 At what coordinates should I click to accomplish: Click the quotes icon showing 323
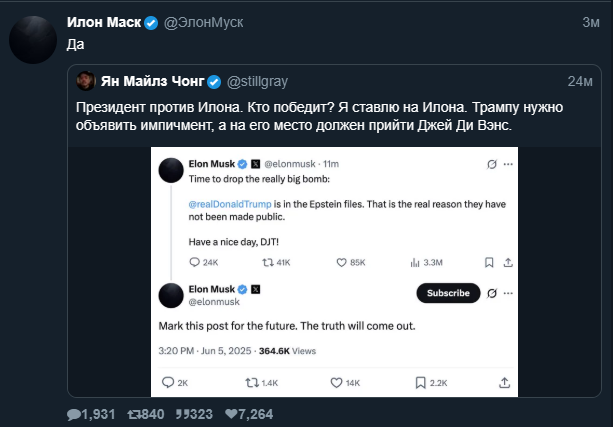click(x=182, y=414)
